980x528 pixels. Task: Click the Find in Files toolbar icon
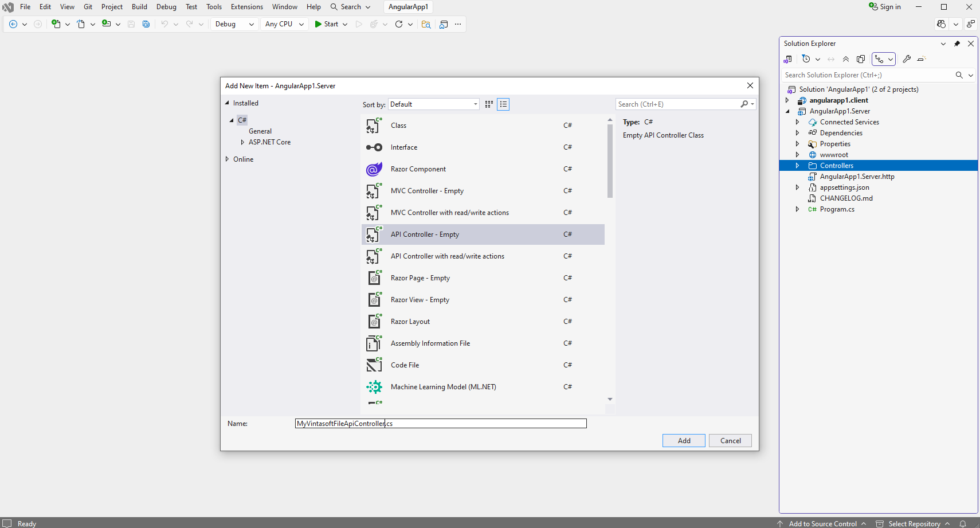426,24
